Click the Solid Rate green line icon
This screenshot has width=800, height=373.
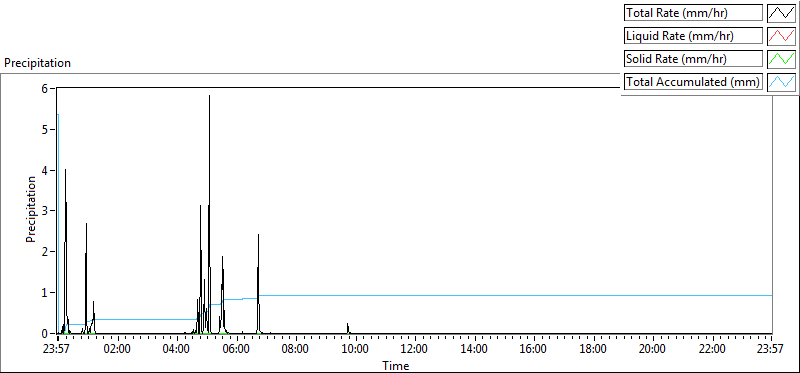point(781,59)
